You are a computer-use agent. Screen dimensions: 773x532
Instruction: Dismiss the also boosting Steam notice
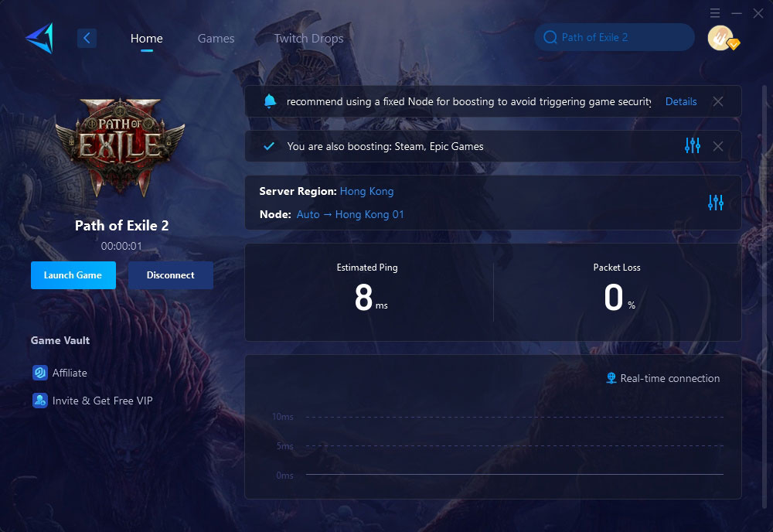click(718, 146)
